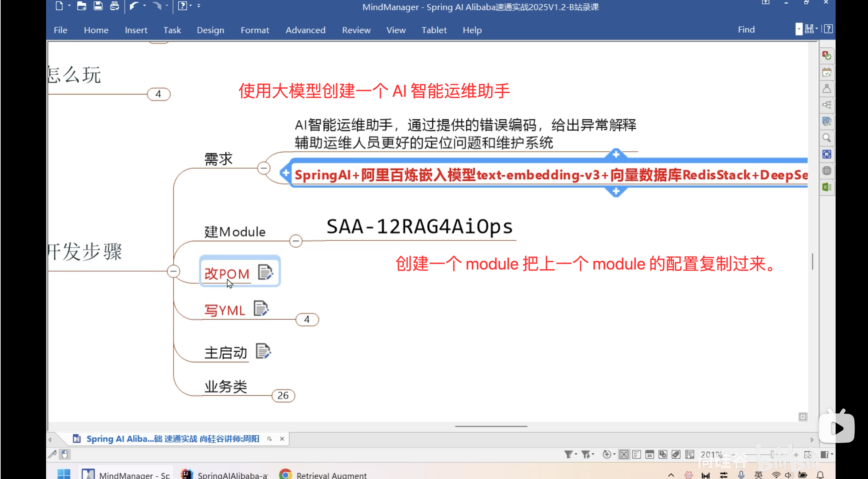Create a new map document
868x479 pixels.
60,6
